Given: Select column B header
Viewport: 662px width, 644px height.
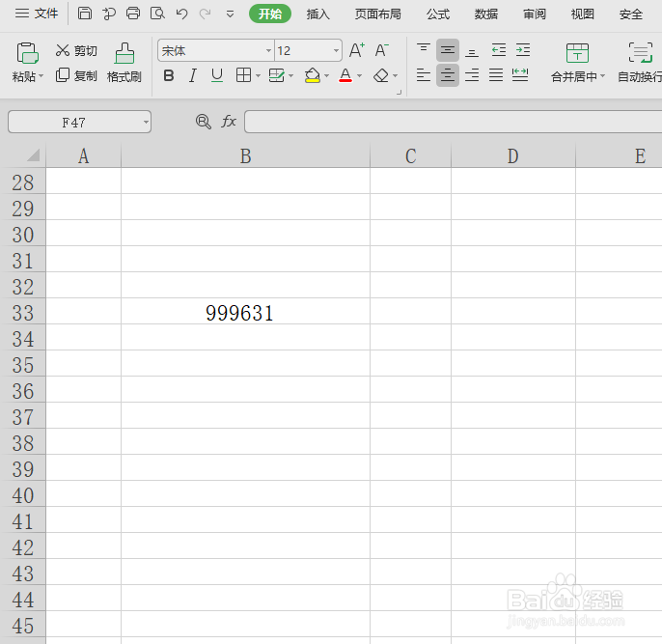Looking at the screenshot, I should click(x=246, y=155).
